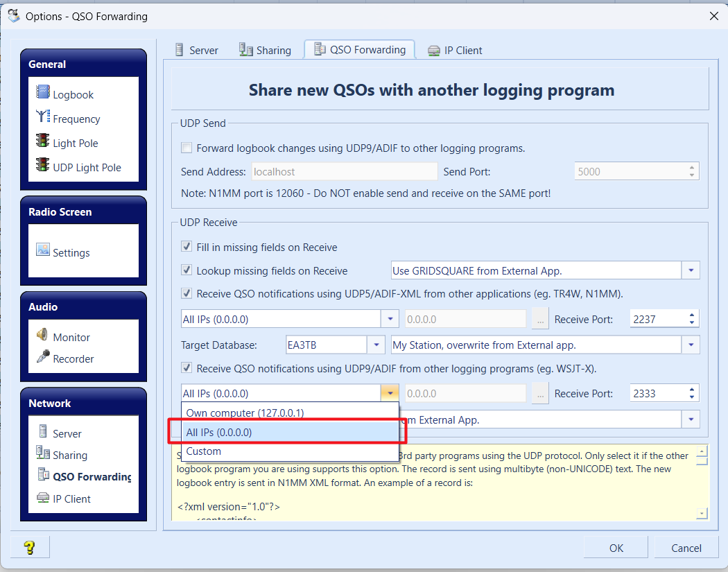Open the EA3TB target database dropdown

pos(376,345)
